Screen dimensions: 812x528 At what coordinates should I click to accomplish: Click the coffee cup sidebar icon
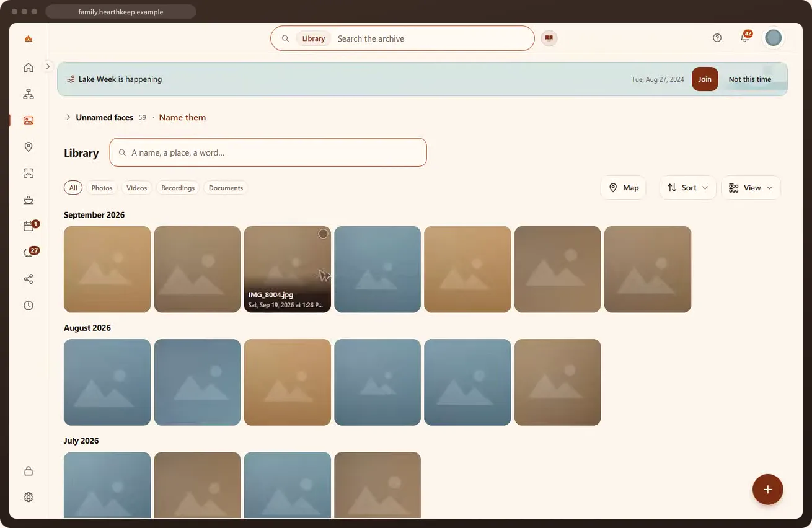pos(29,200)
